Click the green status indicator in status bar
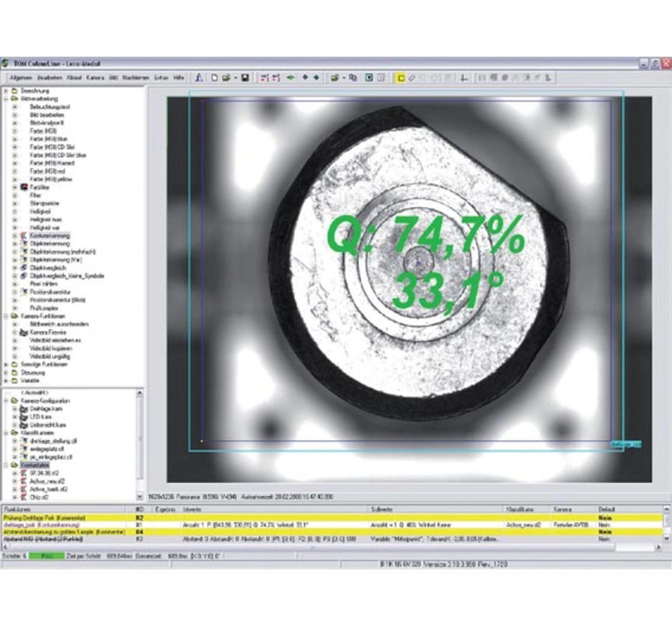 46,556
